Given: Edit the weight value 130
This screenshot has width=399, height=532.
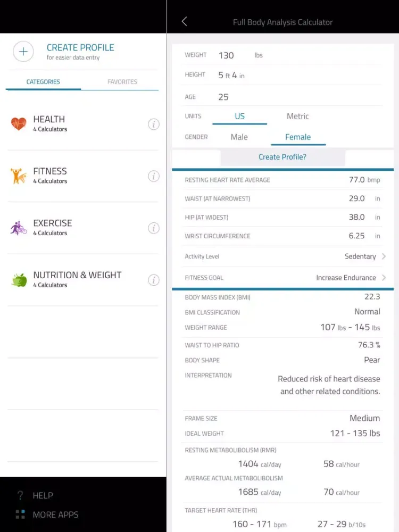Looking at the screenshot, I should coord(226,55).
